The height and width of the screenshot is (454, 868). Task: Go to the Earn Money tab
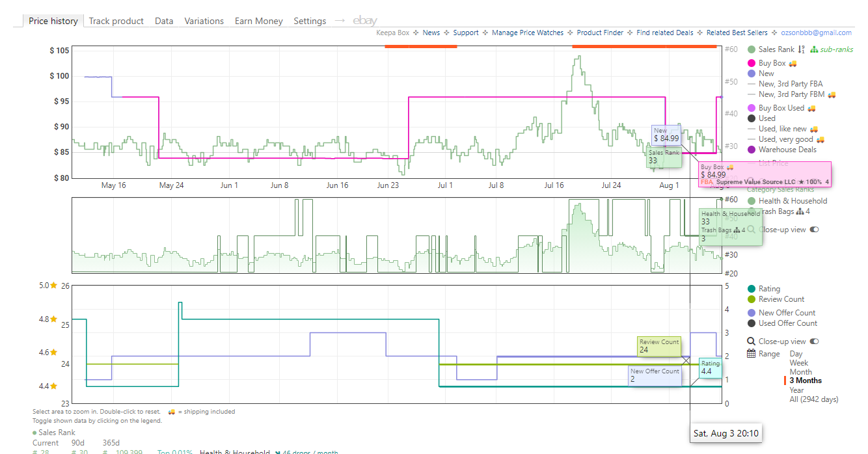click(259, 21)
